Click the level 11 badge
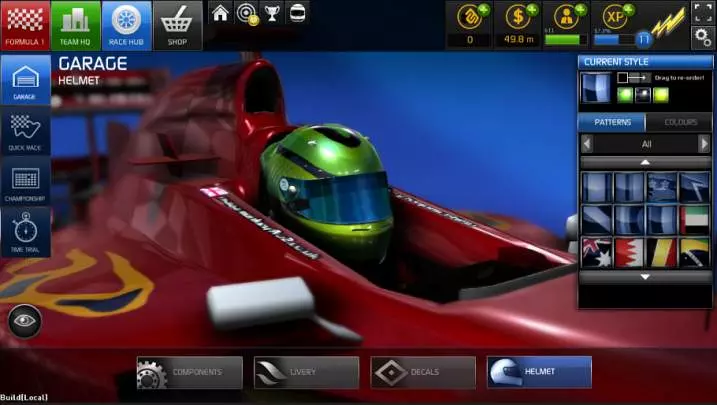This screenshot has height=405, width=717. point(643,40)
